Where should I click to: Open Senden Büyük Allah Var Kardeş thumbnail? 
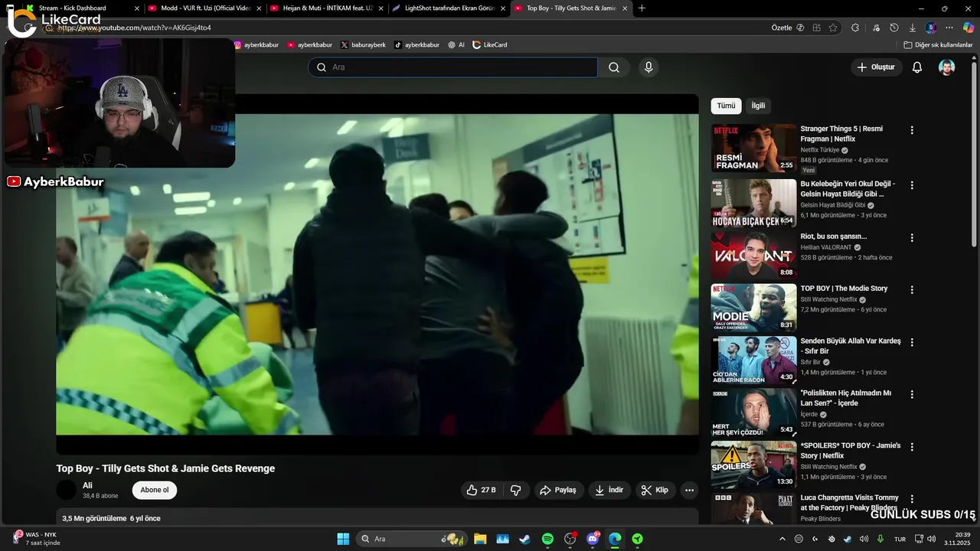753,360
